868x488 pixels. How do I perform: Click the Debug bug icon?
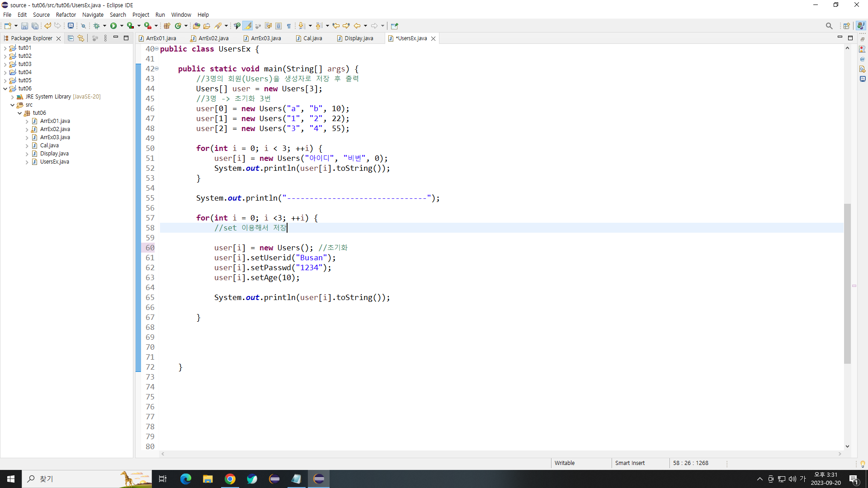[x=96, y=26]
